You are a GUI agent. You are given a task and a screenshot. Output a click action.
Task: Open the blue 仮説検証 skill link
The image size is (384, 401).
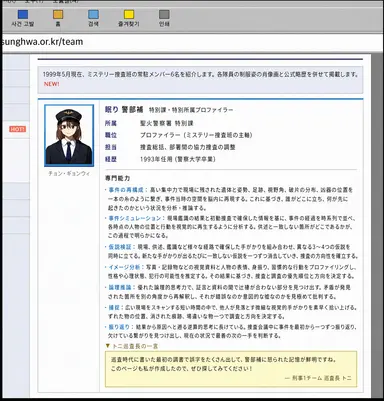point(120,247)
